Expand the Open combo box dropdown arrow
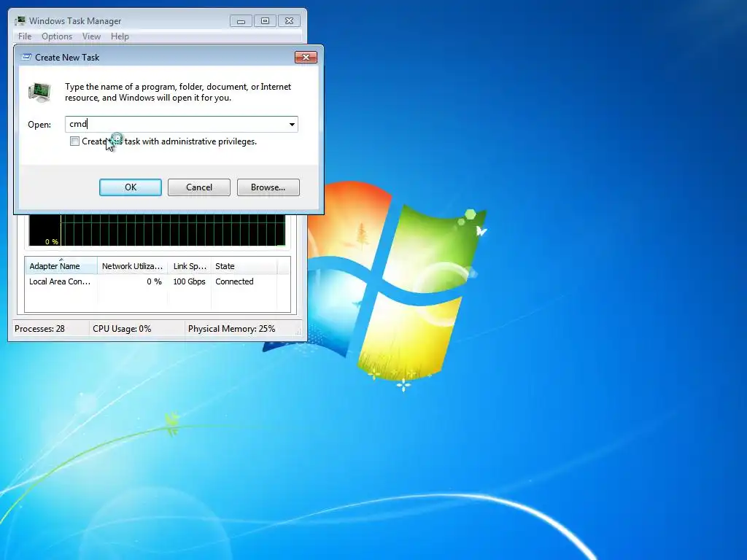The image size is (747, 560). click(292, 124)
